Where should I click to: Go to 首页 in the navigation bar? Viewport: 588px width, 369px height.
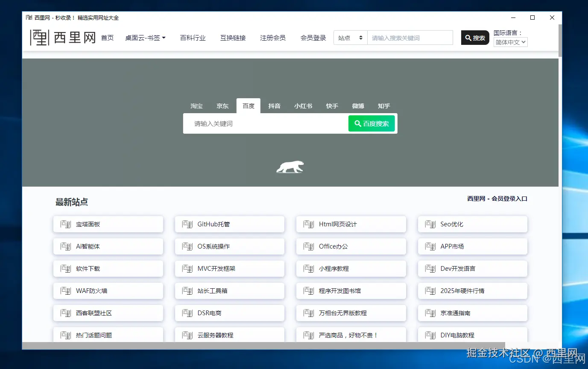tap(107, 38)
